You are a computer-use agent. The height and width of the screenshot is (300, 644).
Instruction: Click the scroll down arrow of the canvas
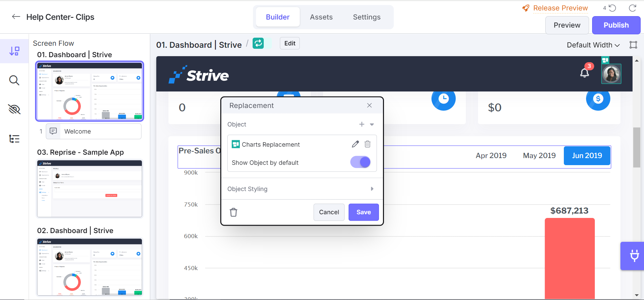[x=637, y=295]
